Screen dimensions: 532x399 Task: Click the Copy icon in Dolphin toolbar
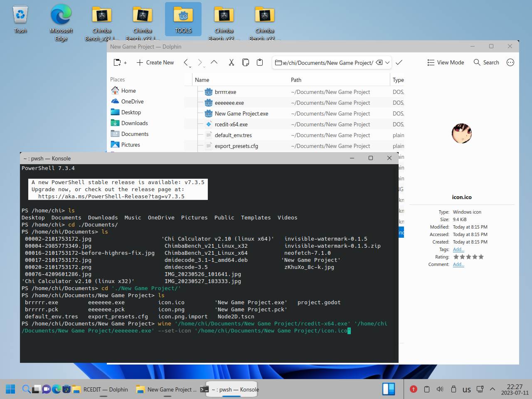246,62
